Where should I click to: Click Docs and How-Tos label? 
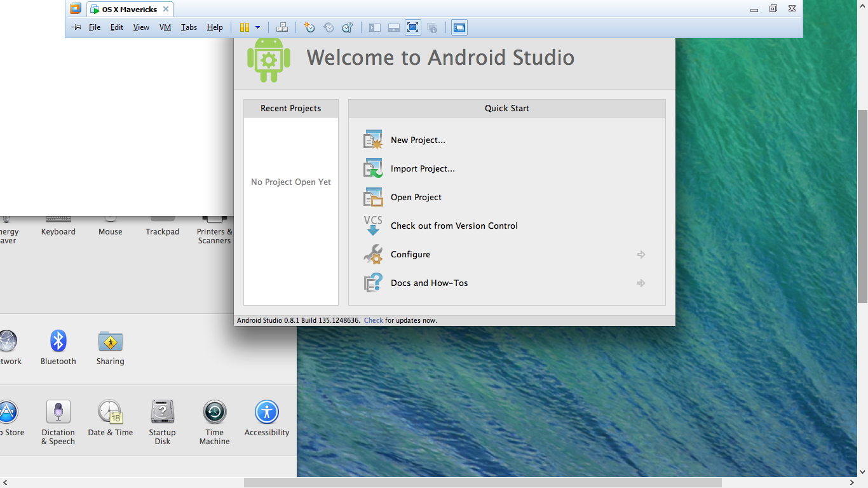pos(430,283)
